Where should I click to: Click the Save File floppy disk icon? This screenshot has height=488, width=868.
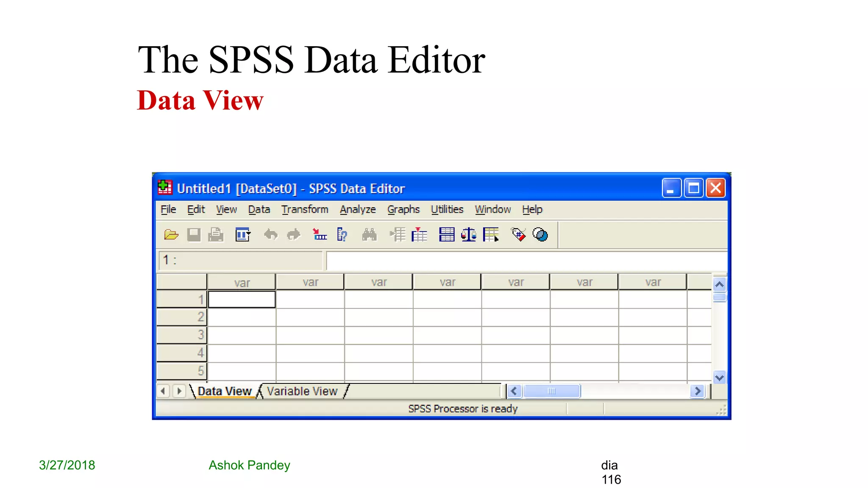[194, 235]
